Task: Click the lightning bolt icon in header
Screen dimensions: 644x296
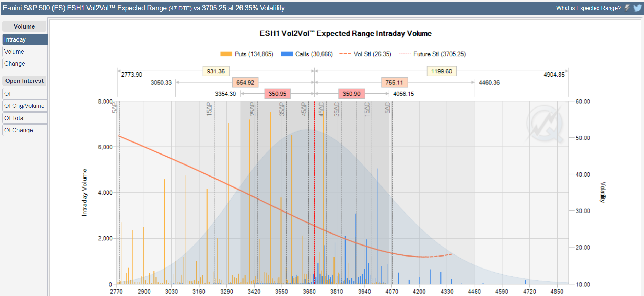Action: tap(627, 8)
